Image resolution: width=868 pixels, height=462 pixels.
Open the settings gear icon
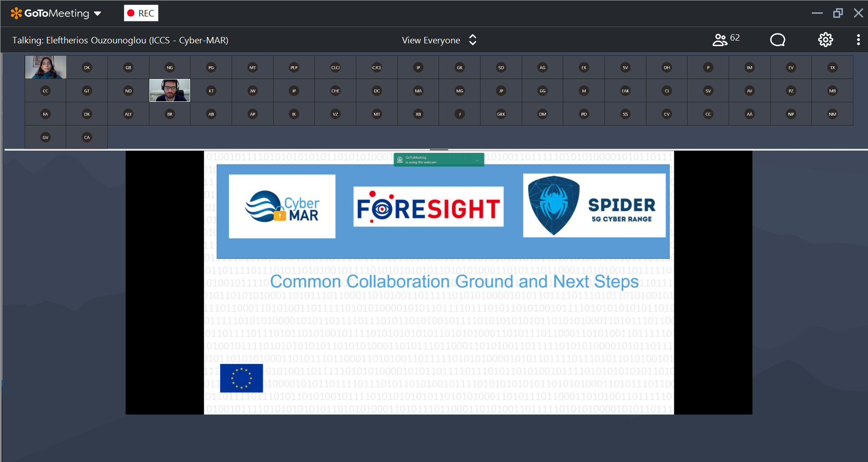coord(825,40)
